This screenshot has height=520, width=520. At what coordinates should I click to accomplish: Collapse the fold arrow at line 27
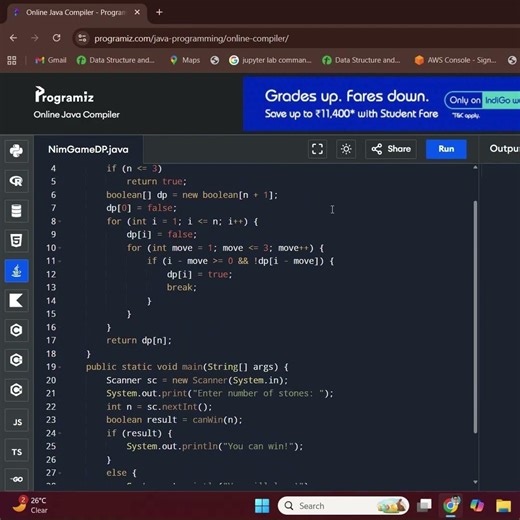tap(60, 473)
